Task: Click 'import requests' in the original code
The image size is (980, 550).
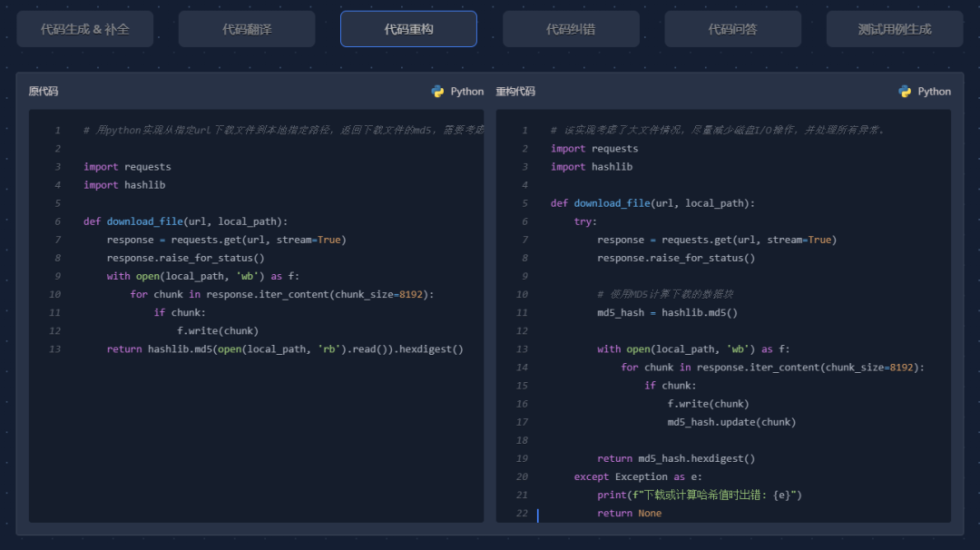Action: point(128,167)
